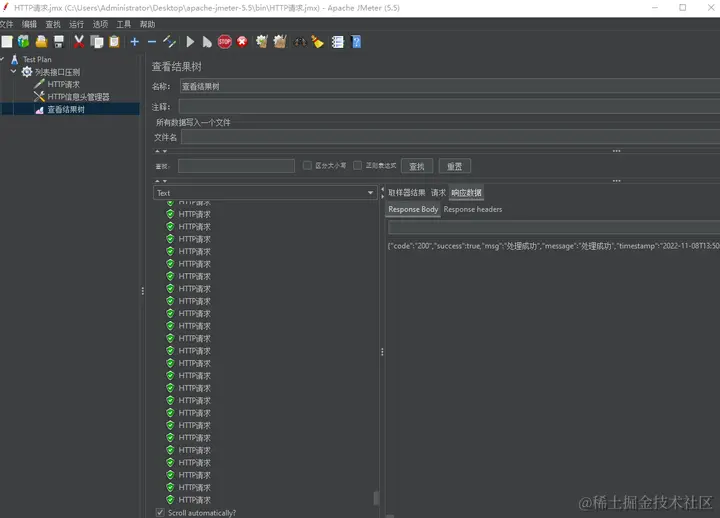
Task: Enable the 正则表达式 checkbox
Action: (357, 165)
